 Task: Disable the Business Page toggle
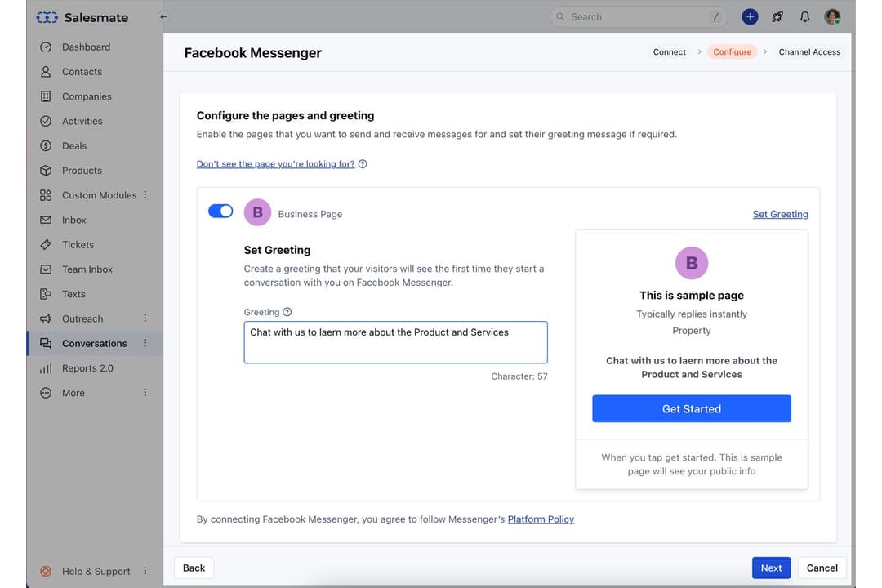(220, 211)
